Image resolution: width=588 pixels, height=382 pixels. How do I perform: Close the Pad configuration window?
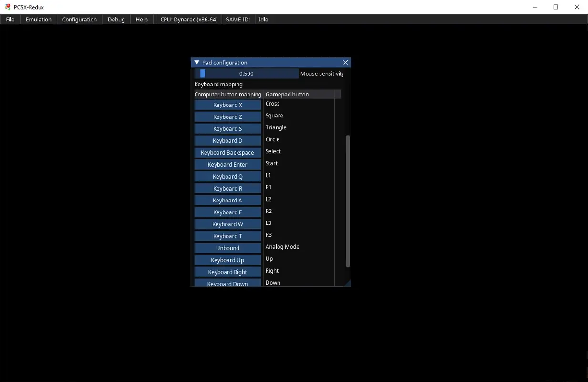click(x=345, y=62)
